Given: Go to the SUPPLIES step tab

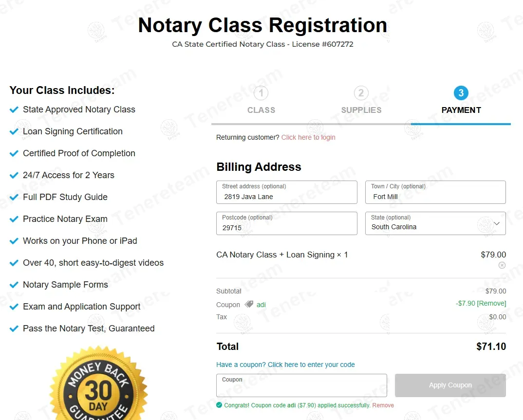Looking at the screenshot, I should click(x=361, y=110).
